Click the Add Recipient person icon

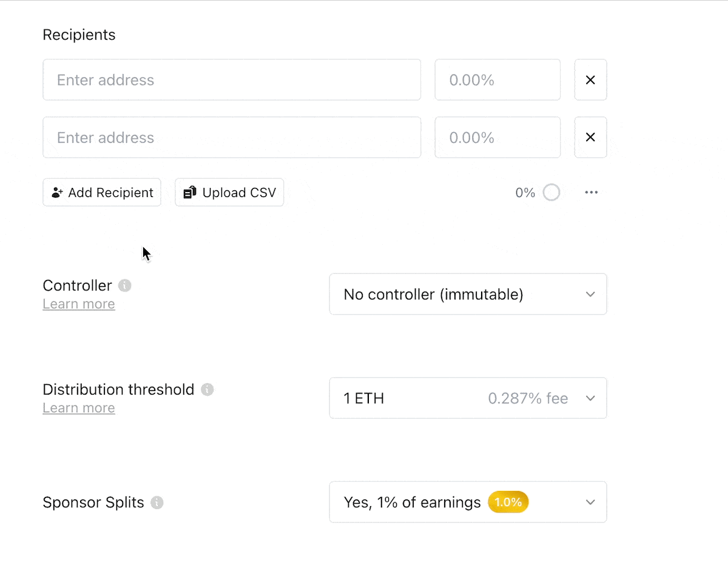pos(58,193)
